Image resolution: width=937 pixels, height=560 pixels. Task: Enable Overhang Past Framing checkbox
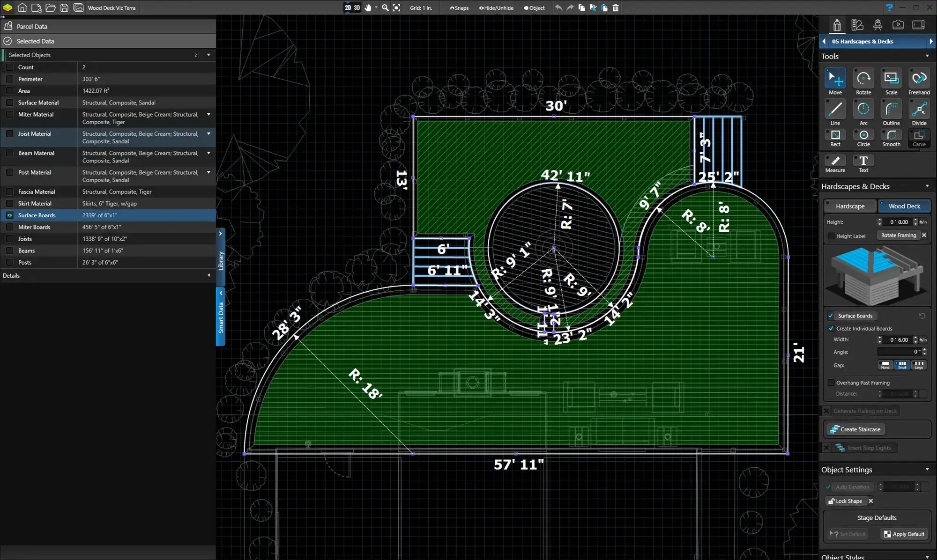pyautogui.click(x=831, y=383)
